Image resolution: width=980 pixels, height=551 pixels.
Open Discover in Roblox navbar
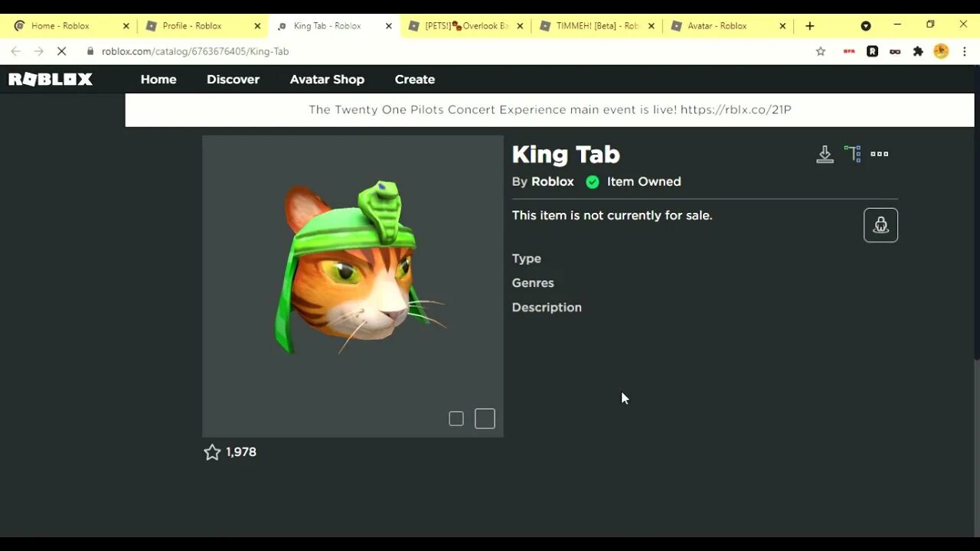pos(233,80)
